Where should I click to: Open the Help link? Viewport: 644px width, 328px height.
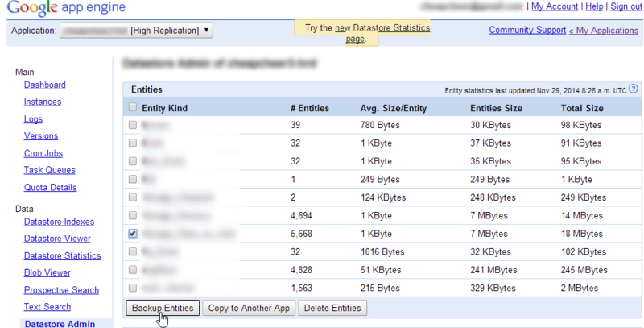594,6
